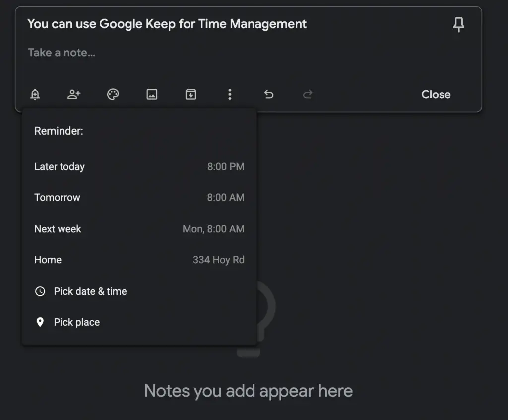Open the More three-dot menu
The height and width of the screenshot is (420, 508).
tap(230, 94)
